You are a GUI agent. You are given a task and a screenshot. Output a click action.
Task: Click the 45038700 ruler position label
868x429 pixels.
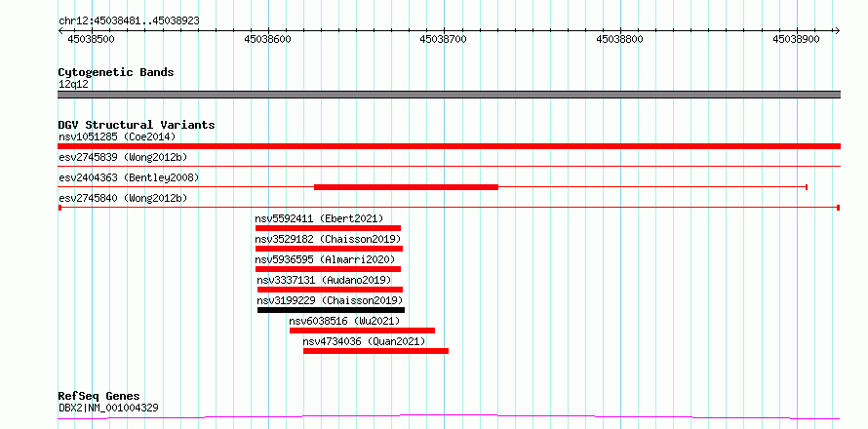444,39
